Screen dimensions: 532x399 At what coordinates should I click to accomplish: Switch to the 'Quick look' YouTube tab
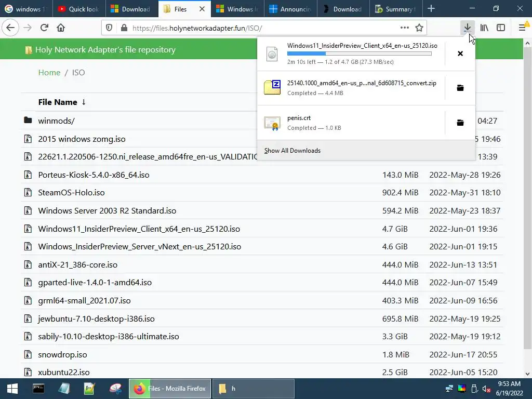(79, 9)
